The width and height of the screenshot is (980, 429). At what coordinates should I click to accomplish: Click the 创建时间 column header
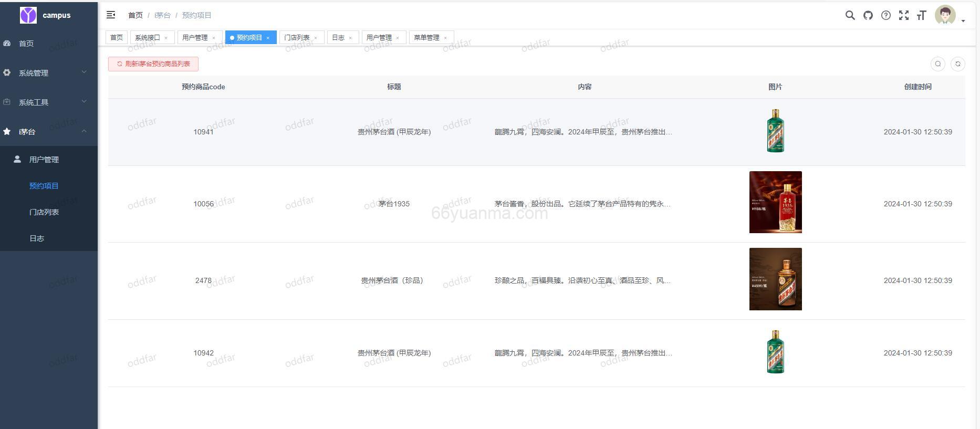[918, 87]
